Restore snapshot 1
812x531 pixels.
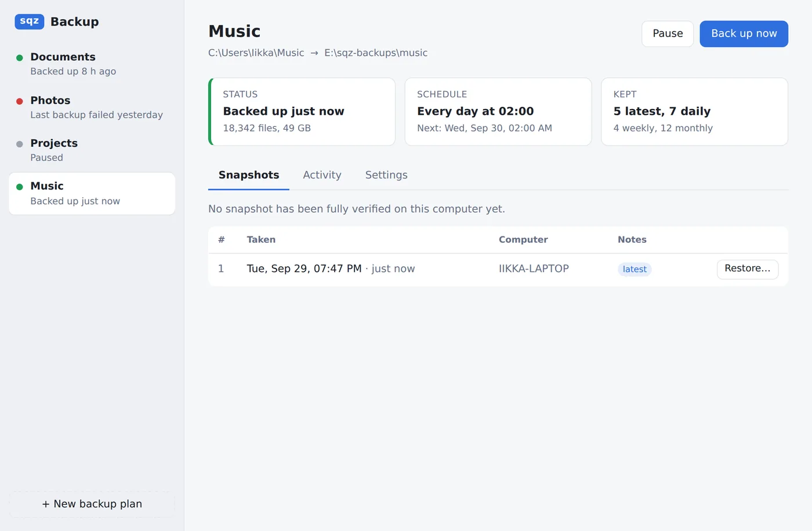(748, 269)
